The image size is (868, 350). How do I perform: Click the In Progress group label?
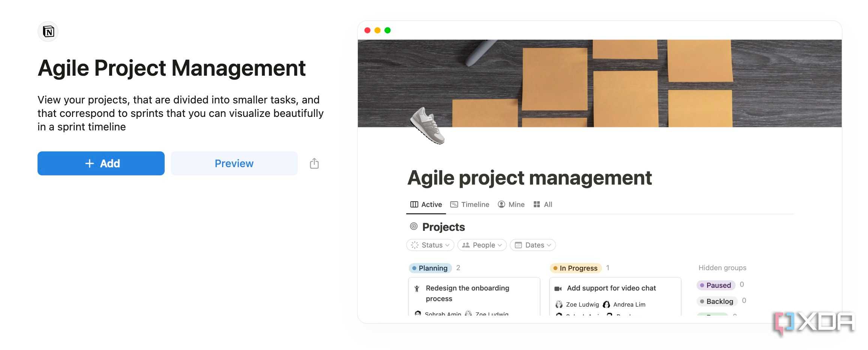point(575,268)
